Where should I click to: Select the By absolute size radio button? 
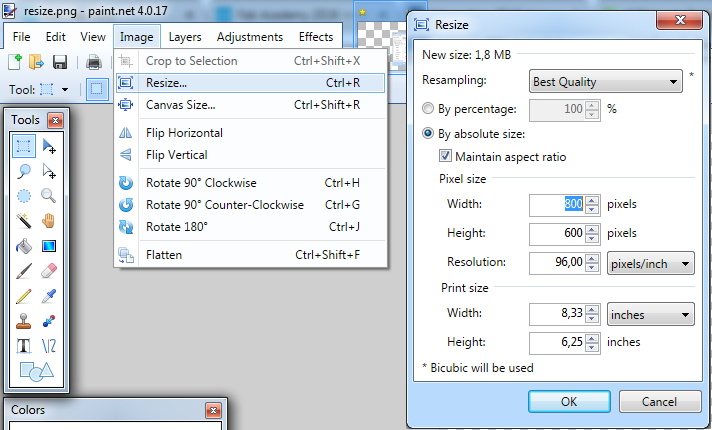coord(428,133)
